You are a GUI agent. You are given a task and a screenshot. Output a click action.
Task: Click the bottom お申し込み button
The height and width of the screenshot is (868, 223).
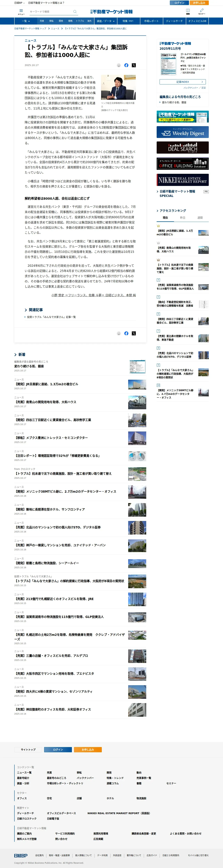pyautogui.click(x=88, y=750)
